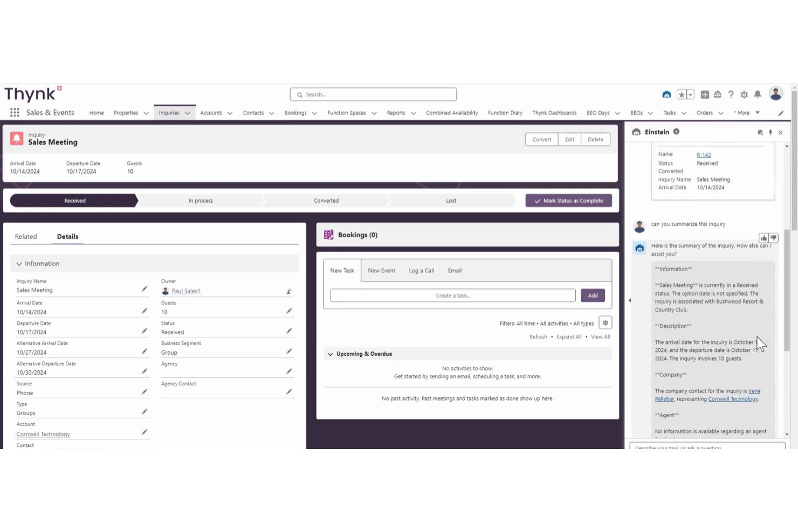Switch to the Related tab
The width and height of the screenshot is (798, 532).
point(26,237)
